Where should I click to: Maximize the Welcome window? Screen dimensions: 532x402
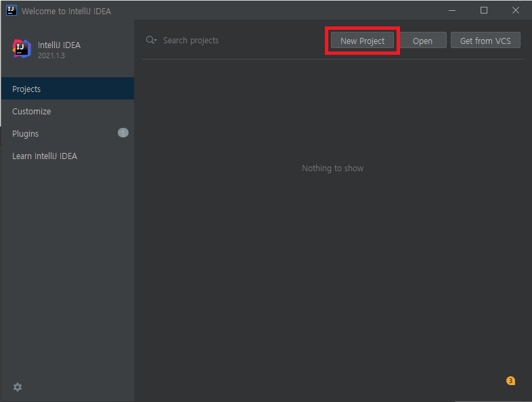[484, 11]
